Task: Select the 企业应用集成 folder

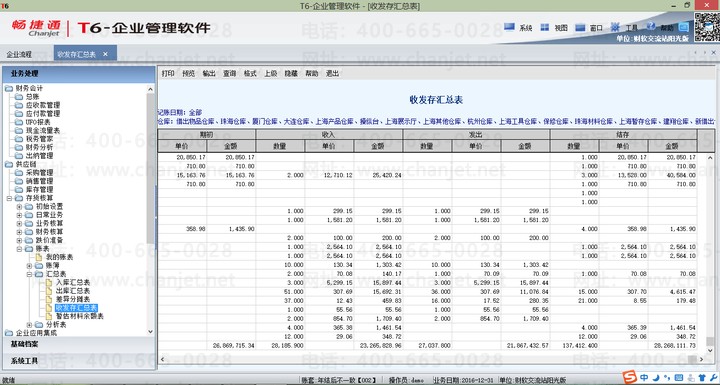Action: (36, 333)
